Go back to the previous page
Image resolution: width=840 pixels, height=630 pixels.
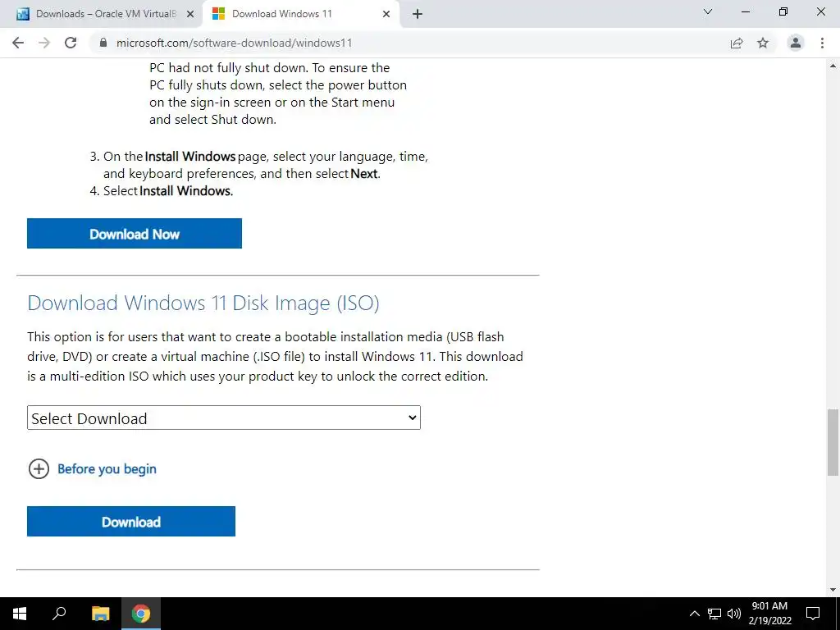point(18,43)
